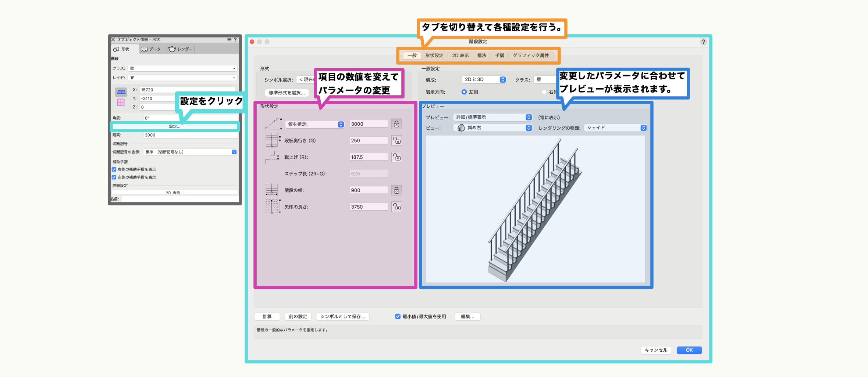Viewport: 868px width, 377px height.
Task: Click the 設定... button in Object Info palette
Action: 175,126
